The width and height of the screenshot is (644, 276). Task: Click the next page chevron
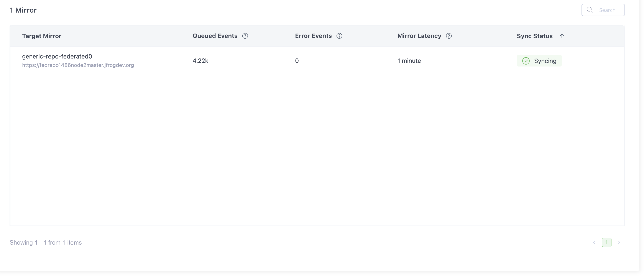(619, 242)
